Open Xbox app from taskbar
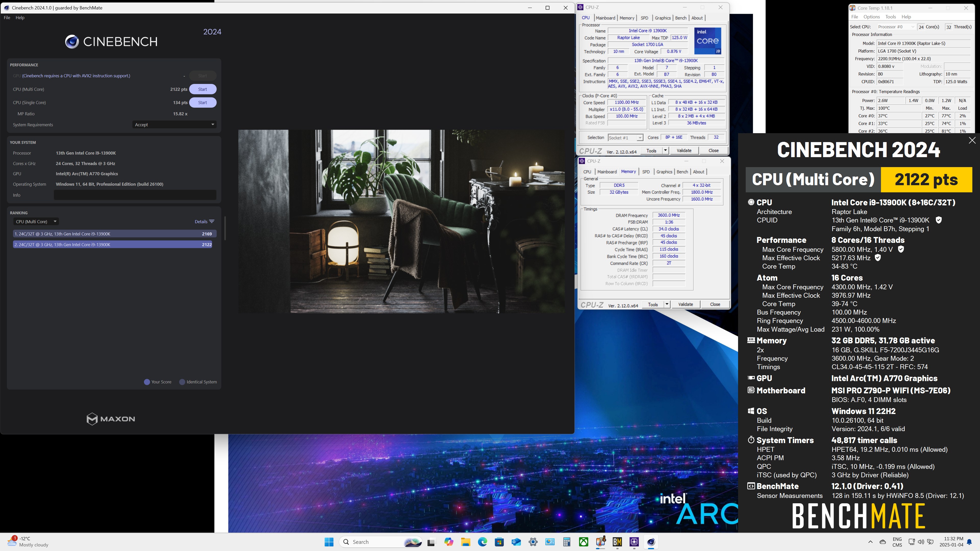 584,542
